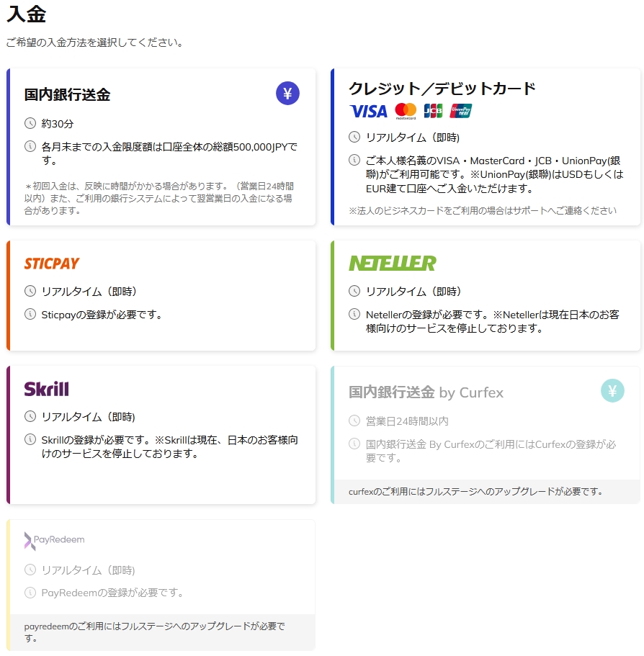Click リアルタイム（即時） in the PayRedeem card

[x=88, y=570]
